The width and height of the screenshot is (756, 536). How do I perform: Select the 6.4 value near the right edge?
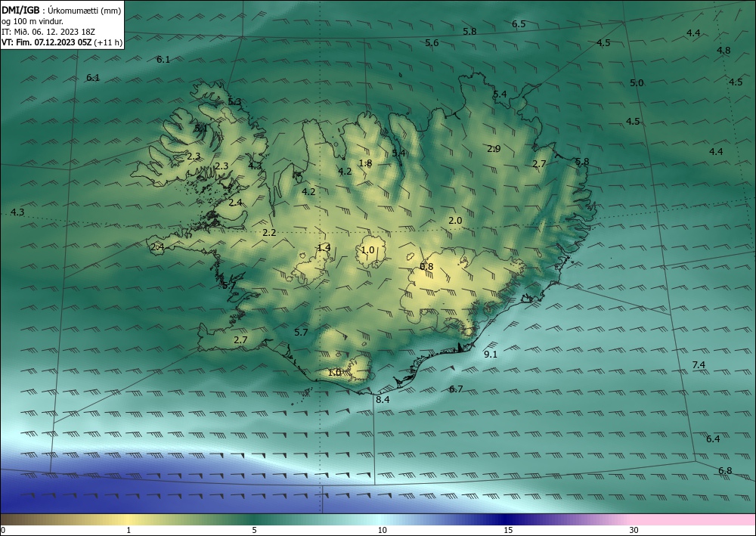[x=713, y=439]
